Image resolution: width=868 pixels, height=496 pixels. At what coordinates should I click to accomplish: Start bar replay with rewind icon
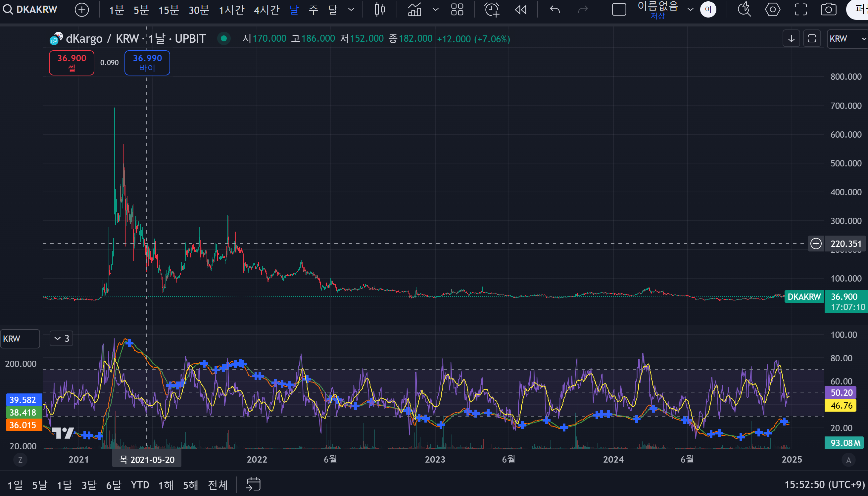(521, 10)
